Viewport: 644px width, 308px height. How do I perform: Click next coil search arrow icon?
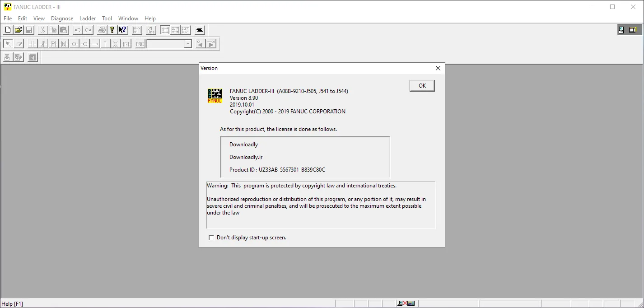tap(211, 44)
